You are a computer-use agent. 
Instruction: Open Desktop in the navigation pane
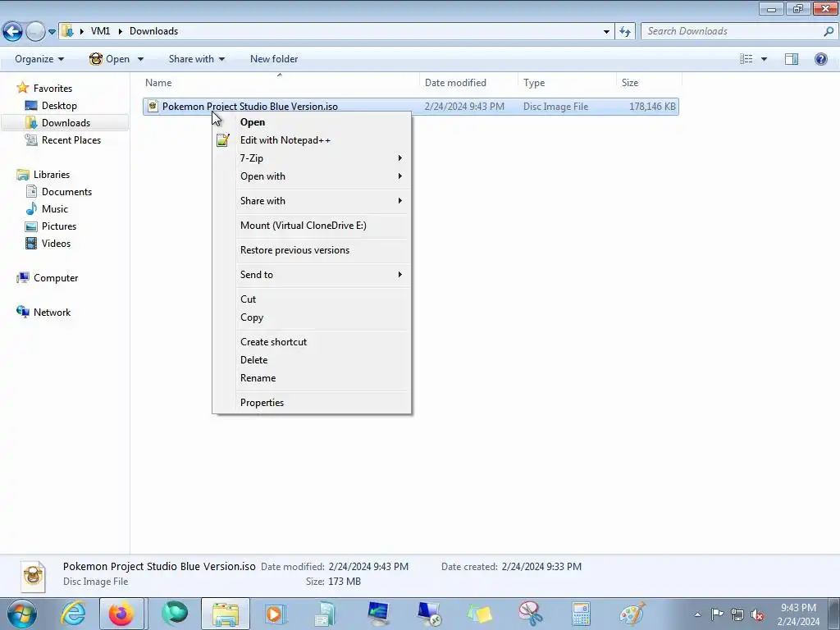click(59, 106)
